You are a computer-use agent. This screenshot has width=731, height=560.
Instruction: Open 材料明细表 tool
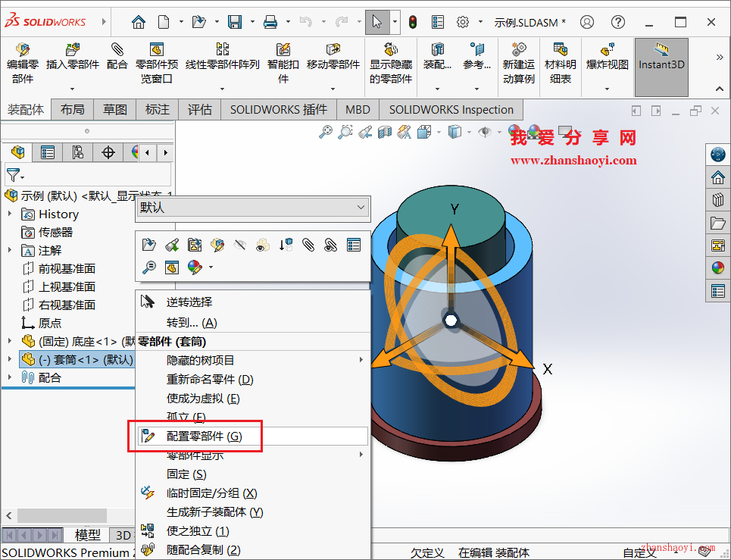561,63
